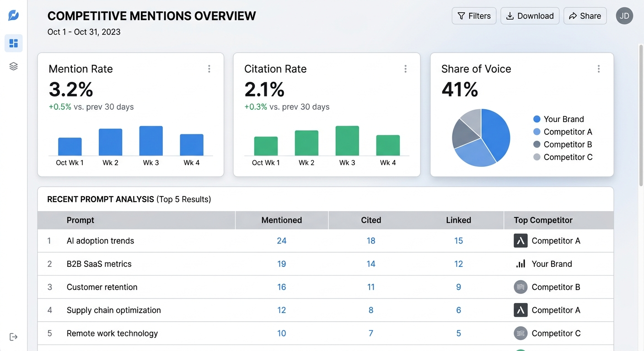
Task: Click the Download button
Action: 530,16
